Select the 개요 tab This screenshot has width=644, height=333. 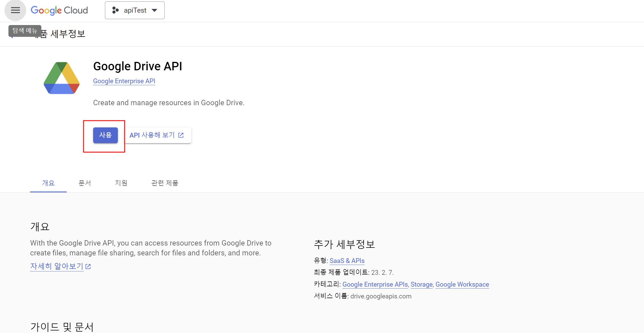click(48, 183)
